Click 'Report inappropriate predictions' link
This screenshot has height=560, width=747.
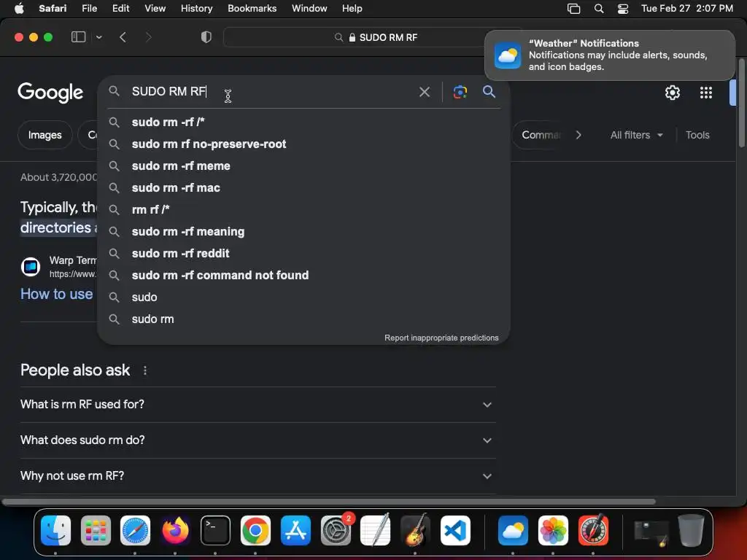point(441,338)
